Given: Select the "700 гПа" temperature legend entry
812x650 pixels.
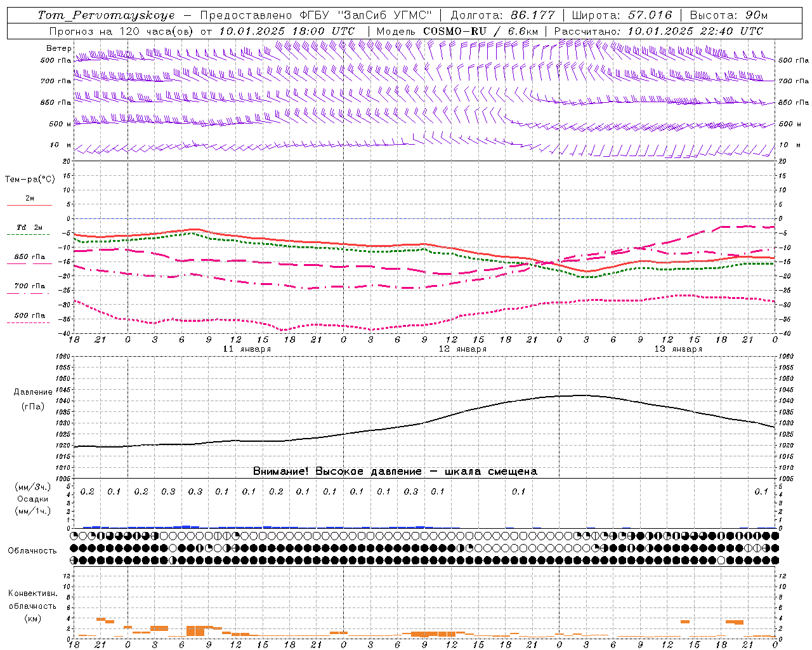Looking at the screenshot, I should [x=29, y=286].
